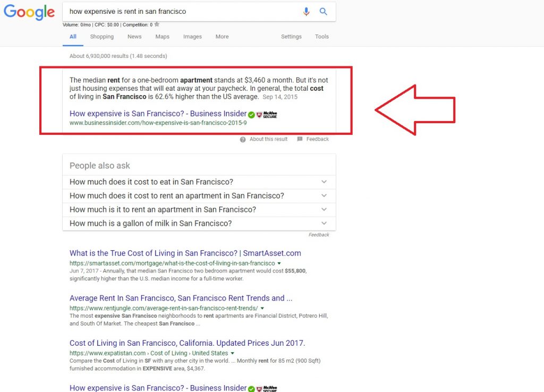Click the question mark About this result icon
The width and height of the screenshot is (544, 392).
(x=243, y=139)
